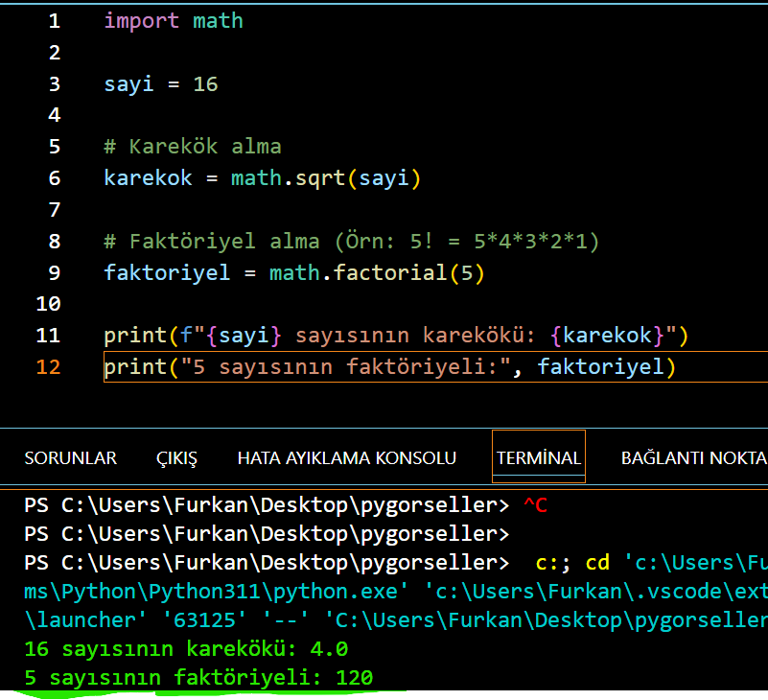
Task: Click the red ^C in the terminal
Action: (x=535, y=504)
